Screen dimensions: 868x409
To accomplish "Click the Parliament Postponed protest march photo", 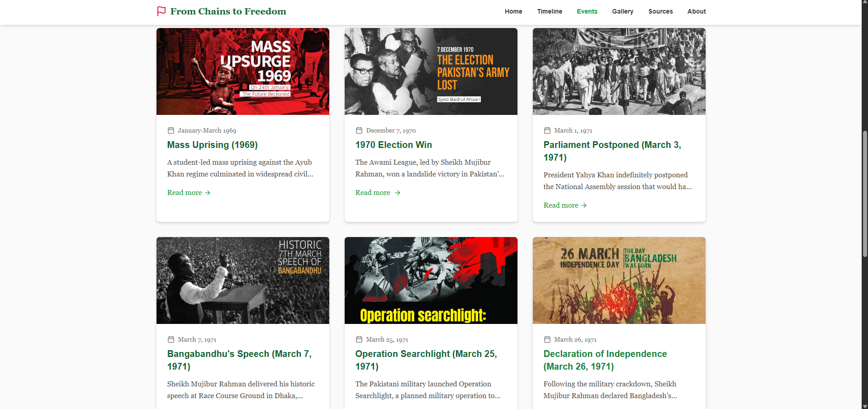I will pyautogui.click(x=619, y=71).
